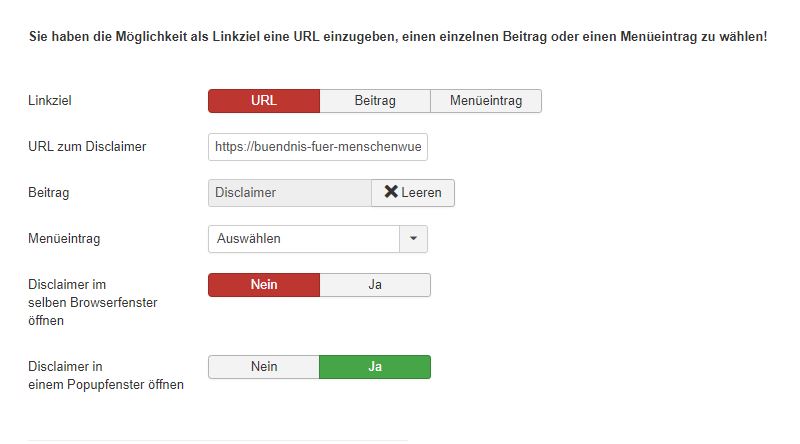
Task: Select URL as the Linkziel
Action: click(x=264, y=101)
